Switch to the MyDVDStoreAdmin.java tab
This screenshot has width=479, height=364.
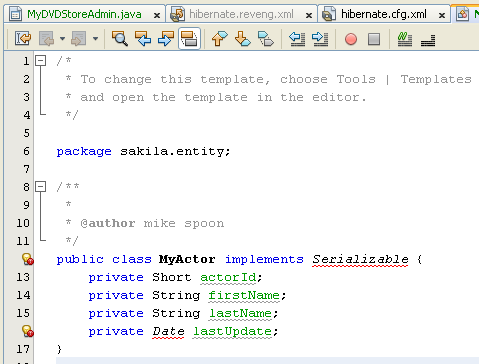coord(84,14)
